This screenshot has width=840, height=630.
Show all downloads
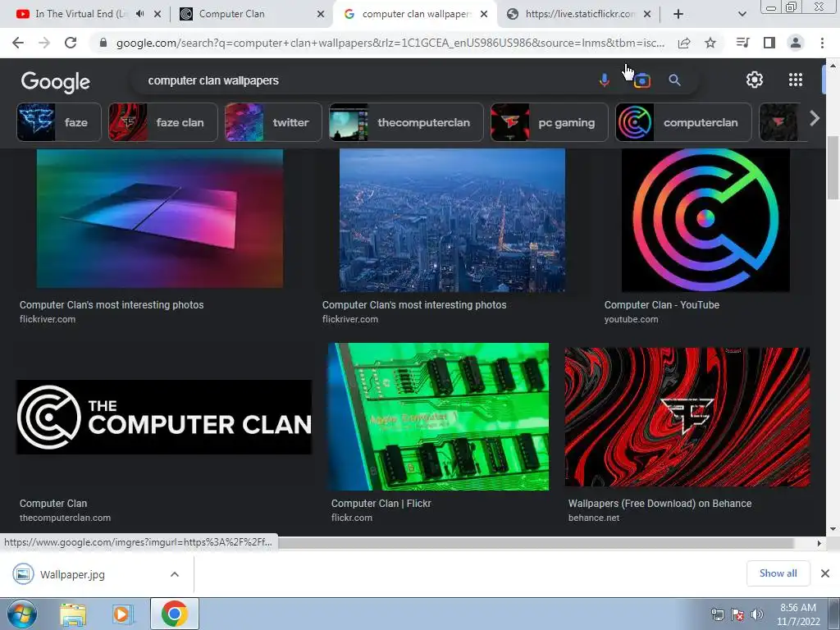click(778, 573)
